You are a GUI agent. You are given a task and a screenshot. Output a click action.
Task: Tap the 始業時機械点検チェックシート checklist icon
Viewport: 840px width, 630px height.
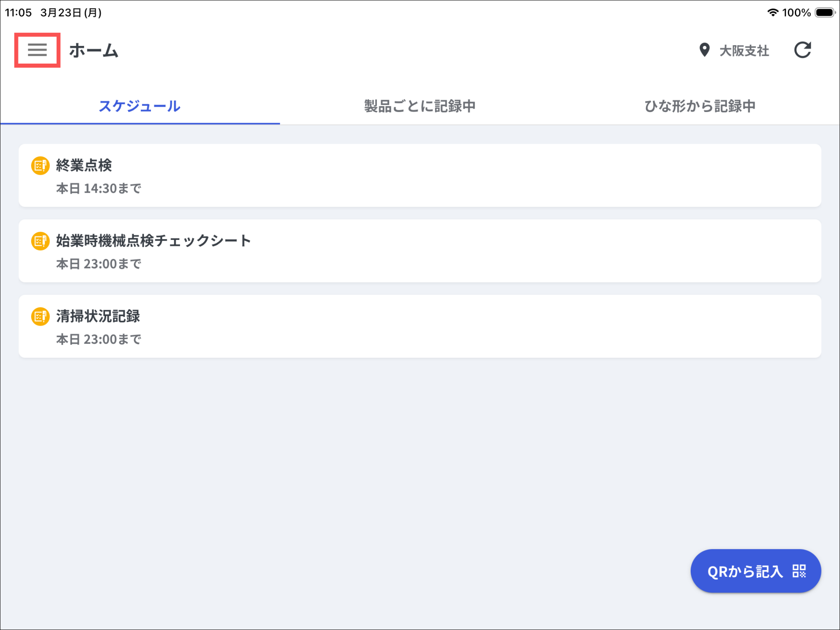[40, 241]
